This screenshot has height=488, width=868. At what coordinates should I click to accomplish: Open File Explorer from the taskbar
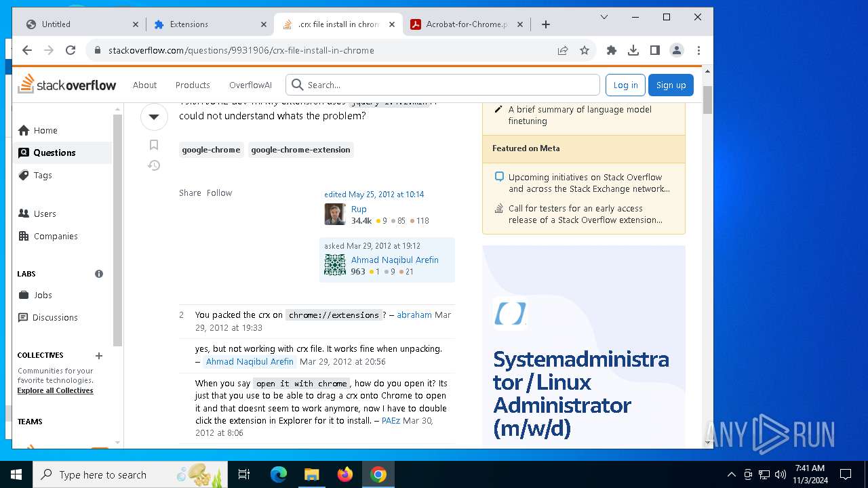pos(311,474)
